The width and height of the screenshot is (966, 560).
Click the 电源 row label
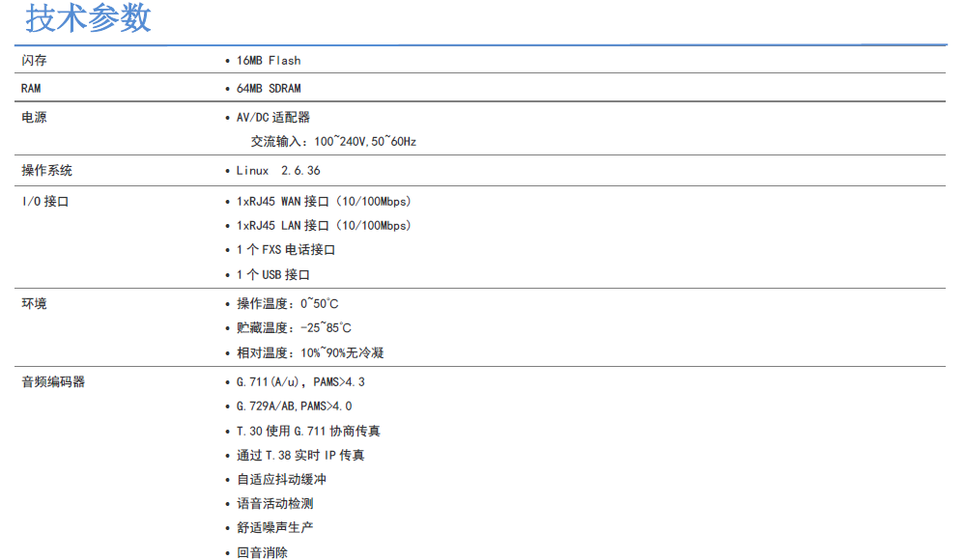[35, 118]
